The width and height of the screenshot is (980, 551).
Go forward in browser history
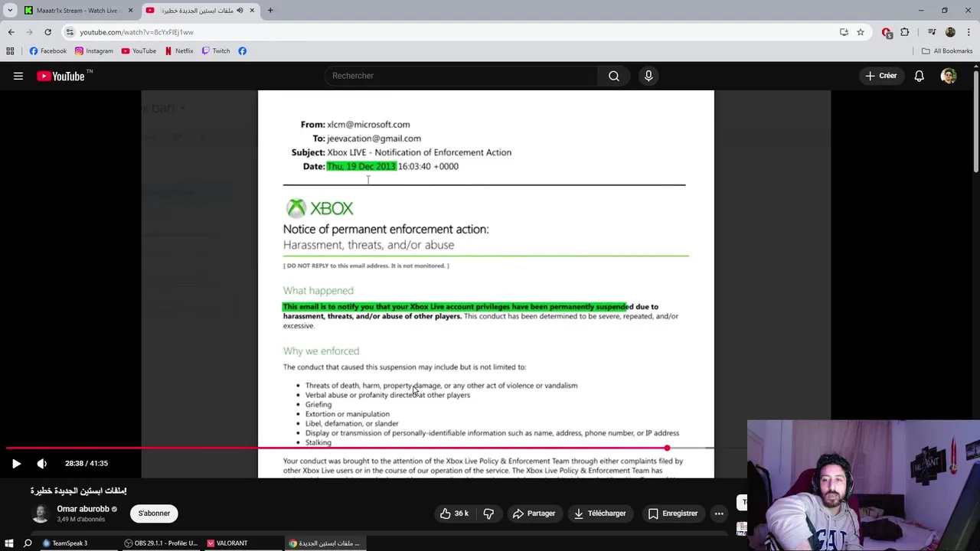pos(29,32)
